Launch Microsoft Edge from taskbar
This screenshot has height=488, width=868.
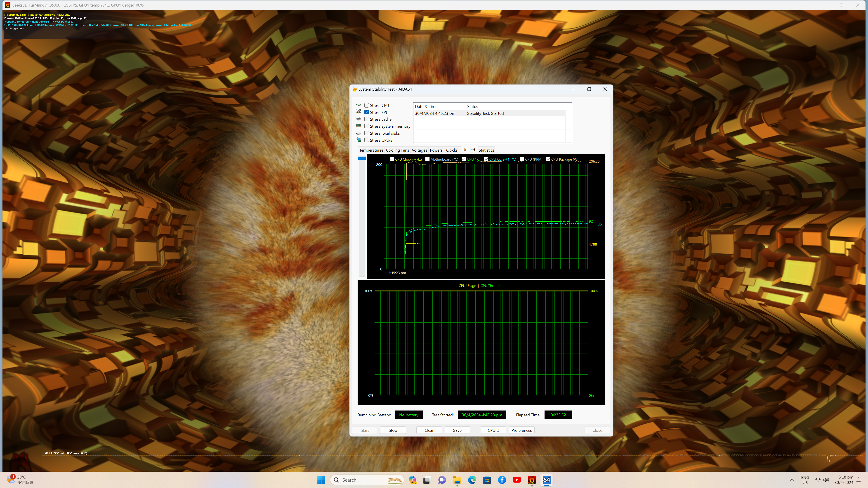coord(472,480)
